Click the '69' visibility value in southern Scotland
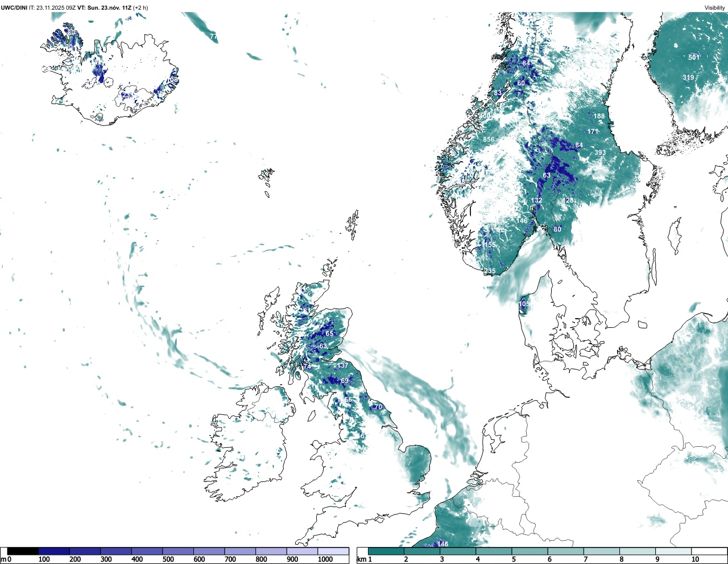This screenshot has height=564, width=728. click(x=345, y=381)
